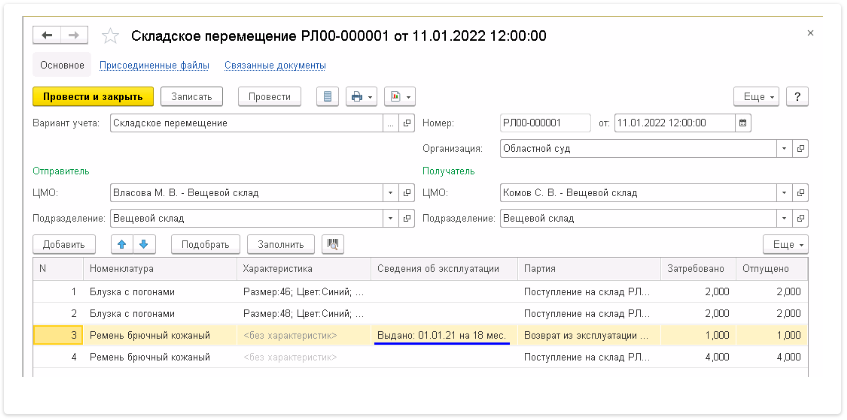Click the Записать button
847x420 pixels.
191,97
